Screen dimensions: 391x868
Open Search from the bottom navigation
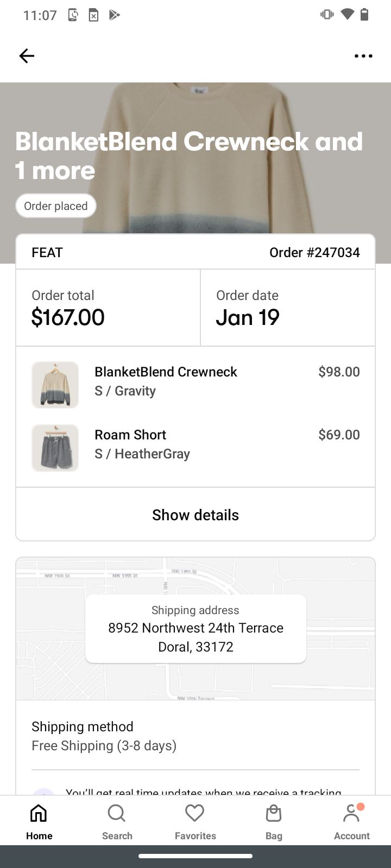117,821
